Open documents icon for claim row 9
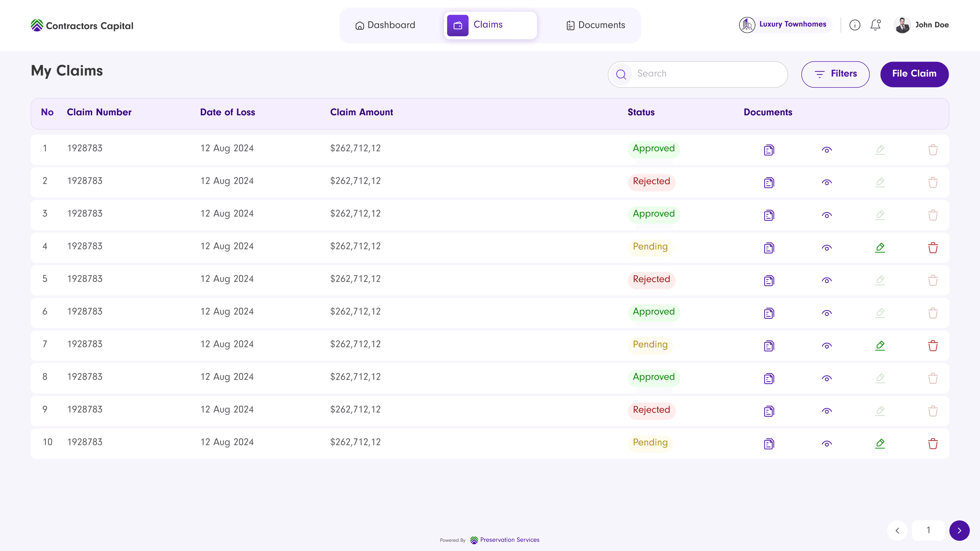Viewport: 980px width, 551px height. (769, 411)
